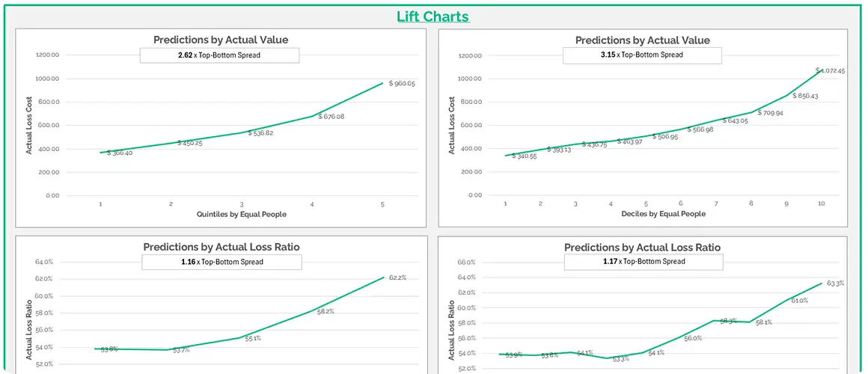The width and height of the screenshot is (868, 374).
Task: Click the decile chart's Predictions by Actual Loss Ratio title
Action: 642,247
